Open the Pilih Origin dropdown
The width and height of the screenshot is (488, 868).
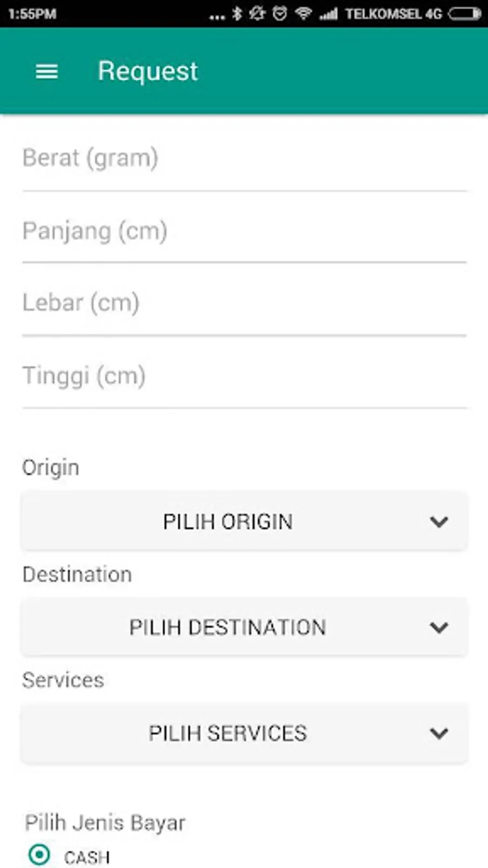[x=228, y=521]
